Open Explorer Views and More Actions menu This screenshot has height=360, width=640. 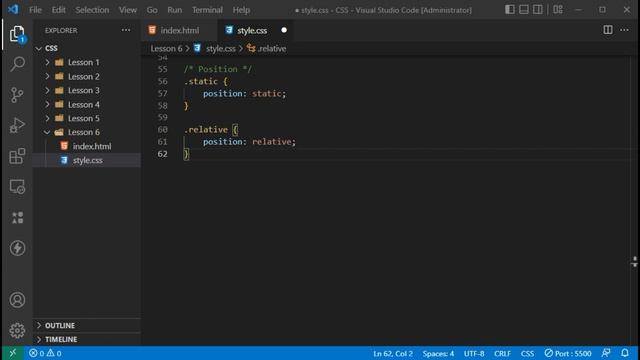(x=126, y=30)
